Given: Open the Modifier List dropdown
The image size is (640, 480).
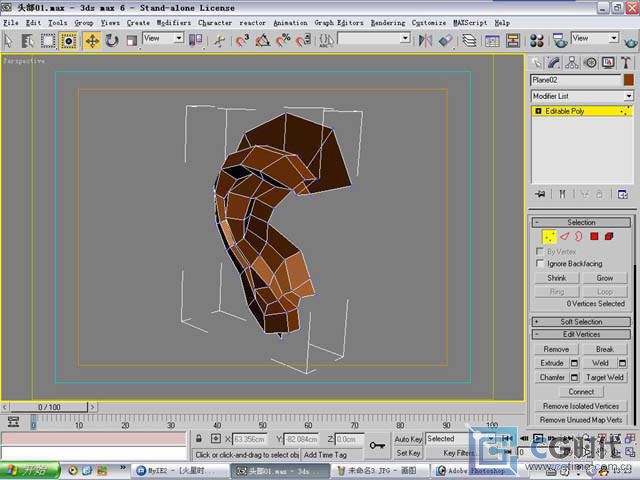Looking at the screenshot, I should [x=582, y=96].
